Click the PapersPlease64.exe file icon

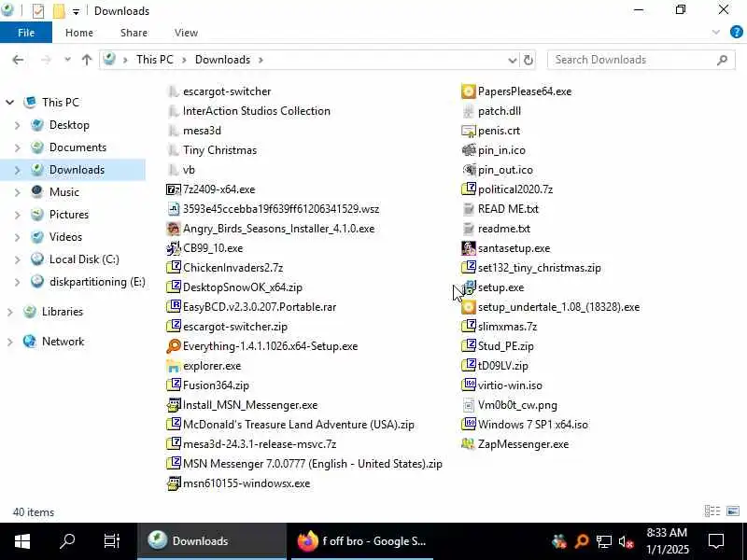coord(469,91)
